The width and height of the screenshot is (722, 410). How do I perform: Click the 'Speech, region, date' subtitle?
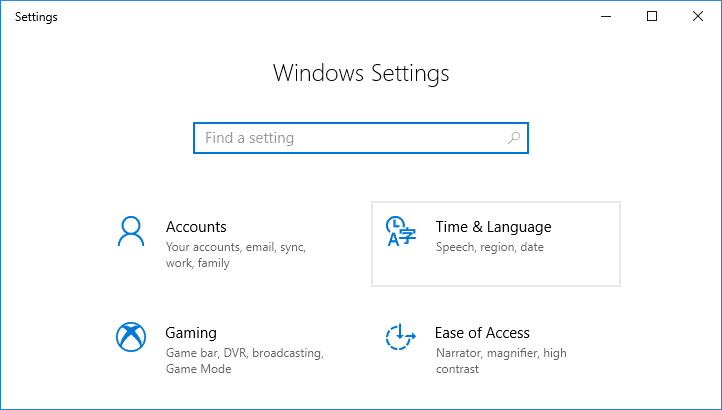[490, 247]
